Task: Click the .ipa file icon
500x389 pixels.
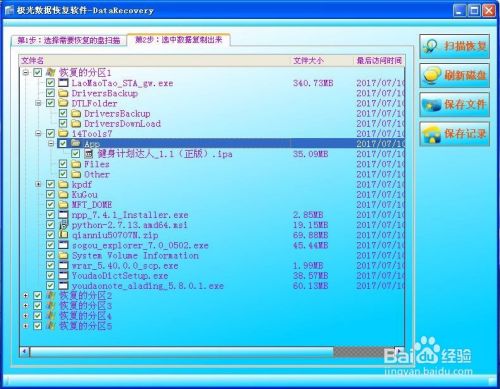Action: (88, 154)
